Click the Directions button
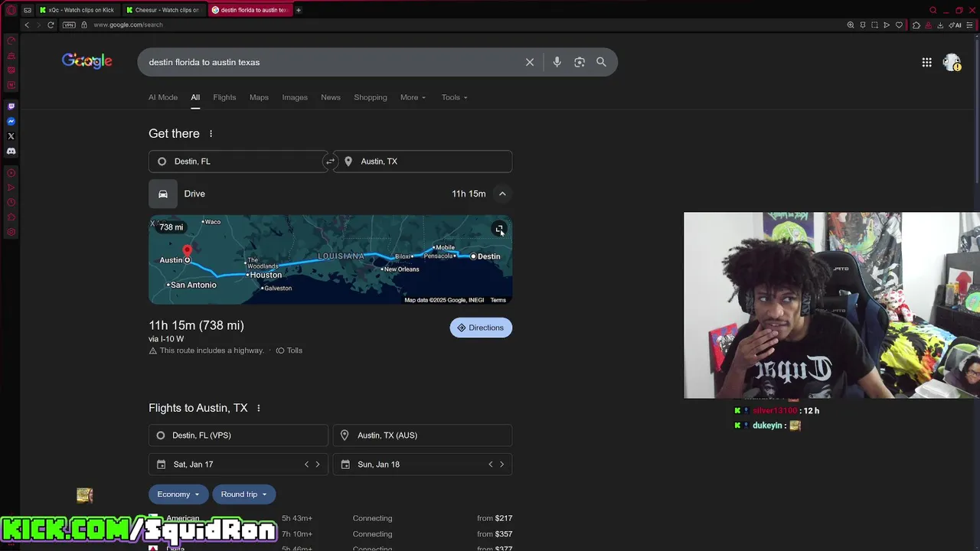This screenshot has height=551, width=980. [481, 328]
